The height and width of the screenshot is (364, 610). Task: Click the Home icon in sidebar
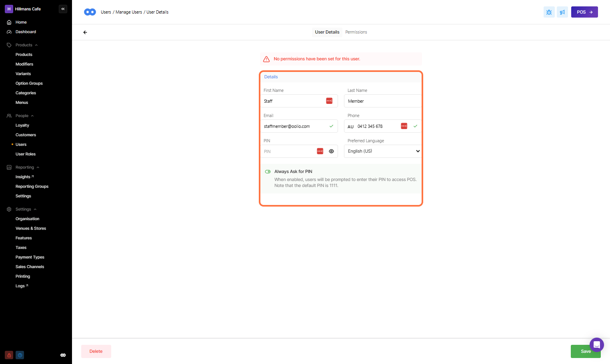pos(9,22)
